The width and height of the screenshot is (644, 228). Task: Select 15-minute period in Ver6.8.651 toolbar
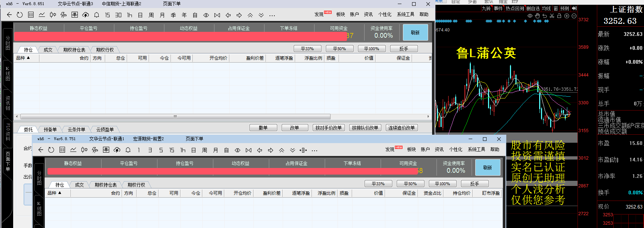click(x=107, y=15)
